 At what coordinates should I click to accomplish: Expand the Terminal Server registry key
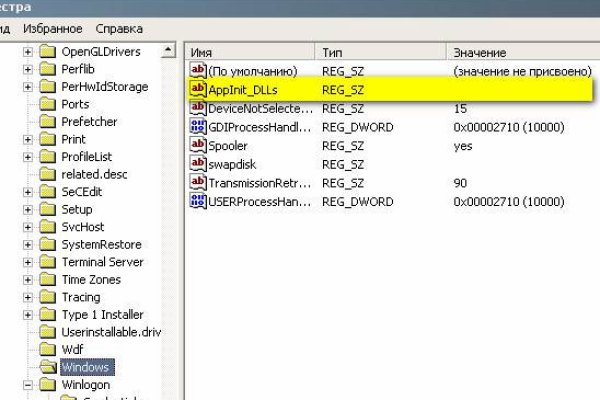27,262
